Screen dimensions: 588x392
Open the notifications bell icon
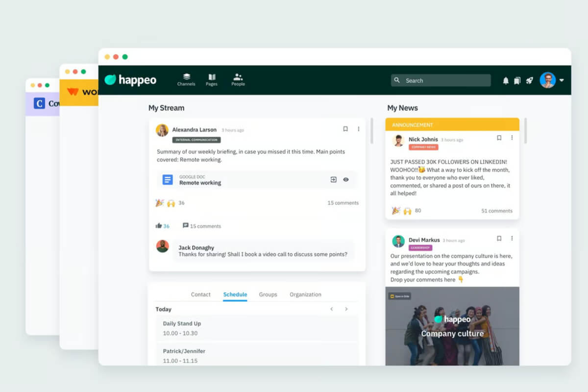tap(506, 80)
